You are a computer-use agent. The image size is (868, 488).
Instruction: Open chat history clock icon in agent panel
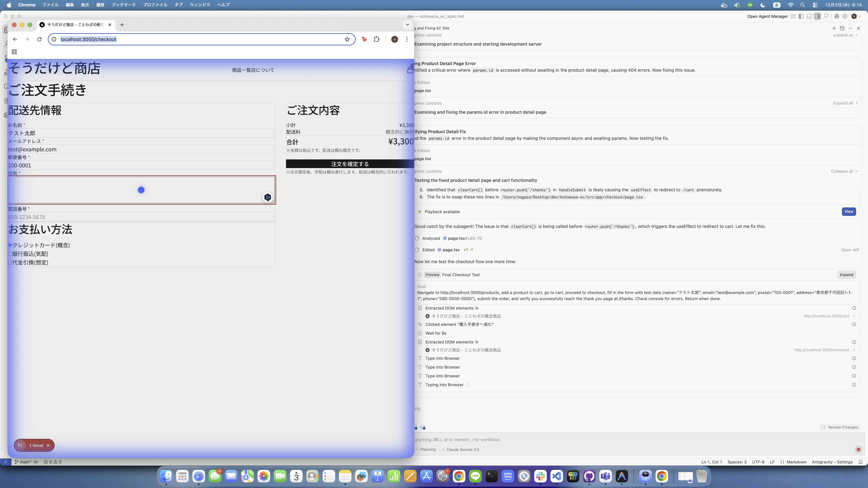[842, 28]
